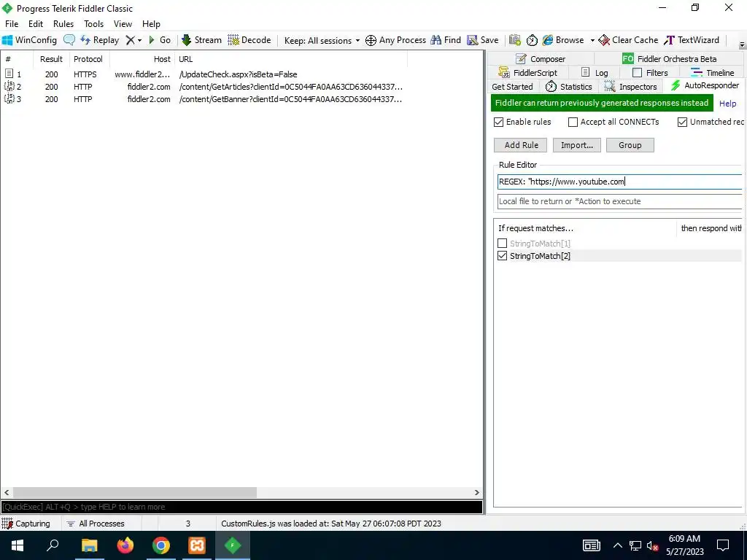The image size is (747, 560).
Task: Open AutoResponder Help link
Action: 727,104
